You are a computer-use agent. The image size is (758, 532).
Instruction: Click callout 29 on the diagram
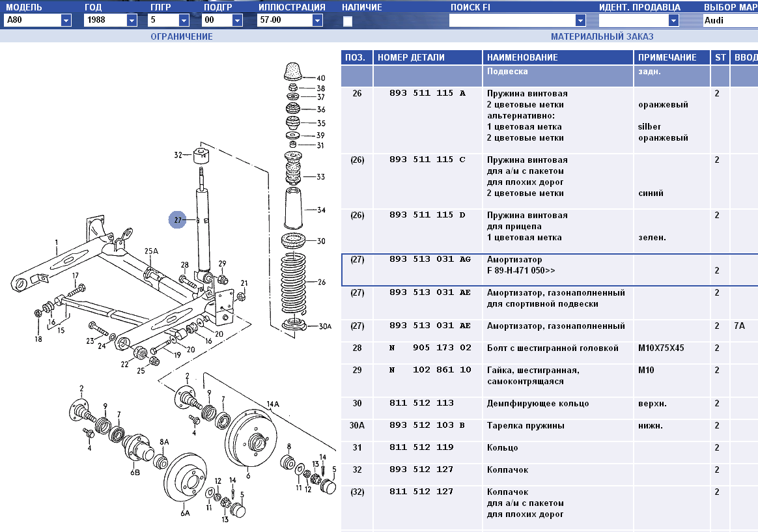(x=222, y=264)
